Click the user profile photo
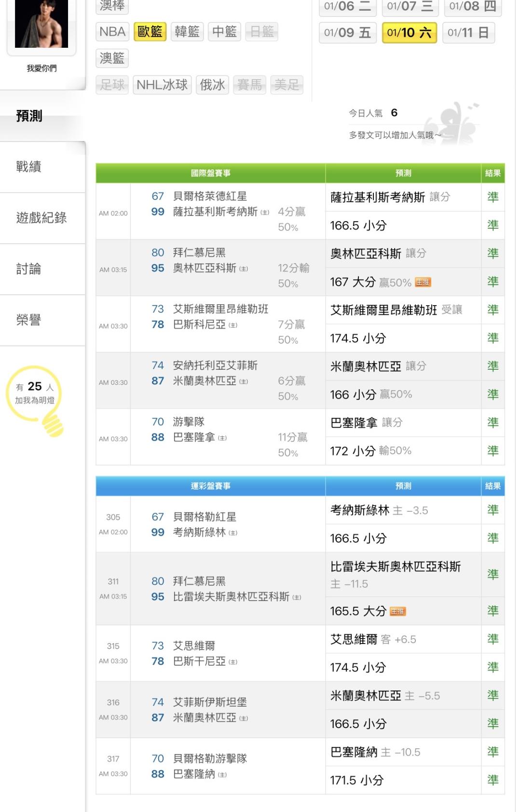This screenshot has width=521, height=812. [41, 24]
